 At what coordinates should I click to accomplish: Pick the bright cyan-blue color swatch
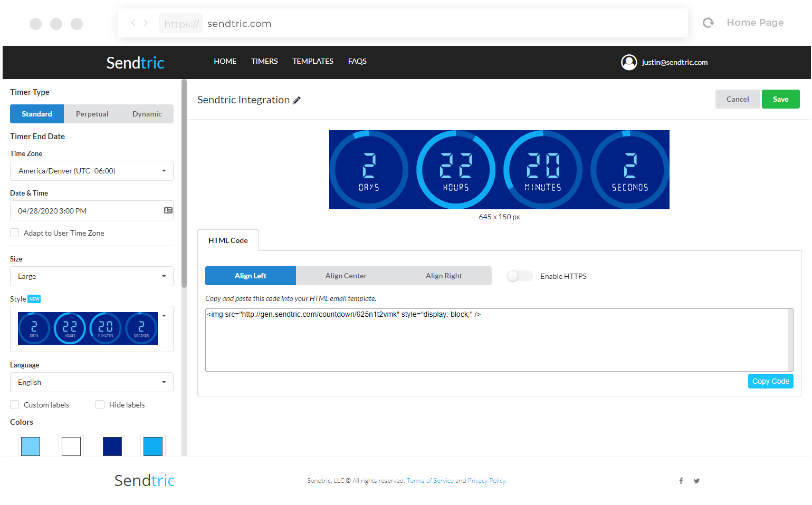(x=153, y=446)
